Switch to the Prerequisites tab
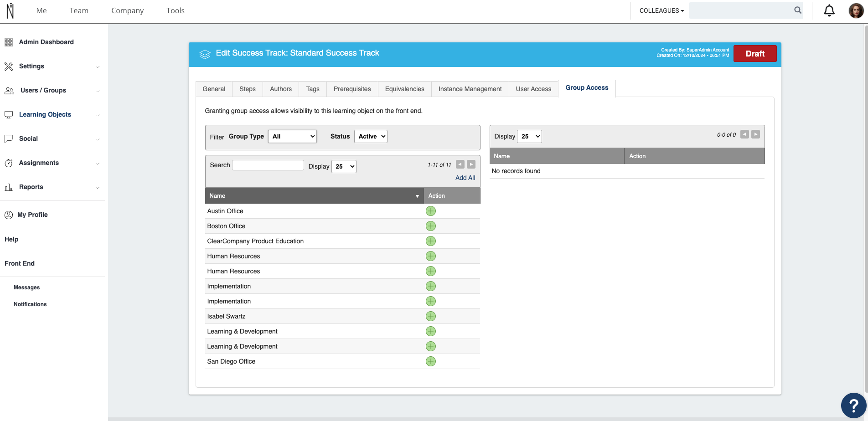 coord(352,89)
